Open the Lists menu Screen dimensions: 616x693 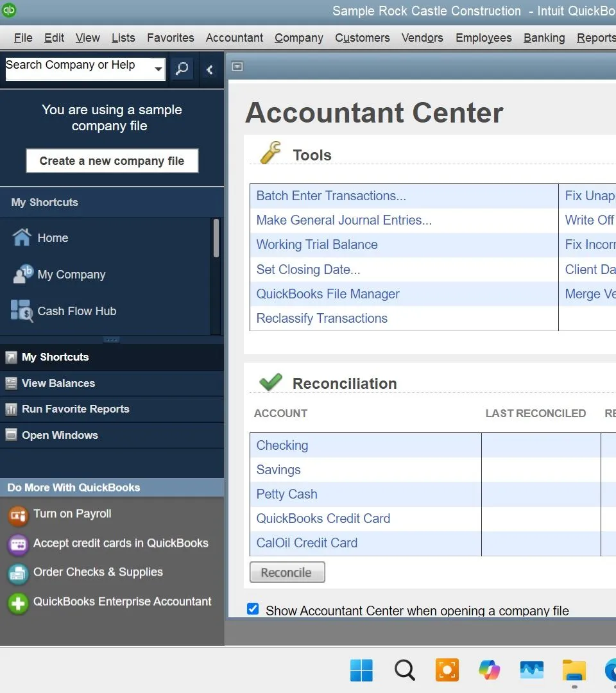(123, 38)
